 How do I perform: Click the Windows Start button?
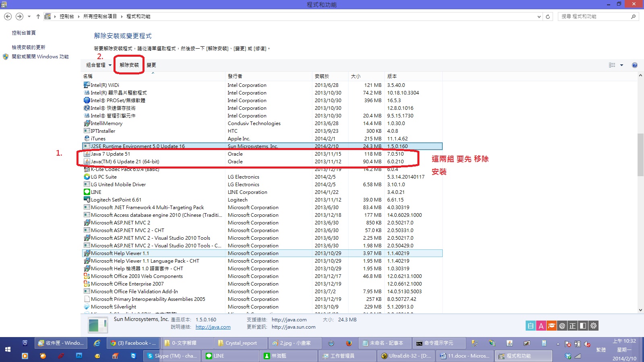click(x=8, y=350)
